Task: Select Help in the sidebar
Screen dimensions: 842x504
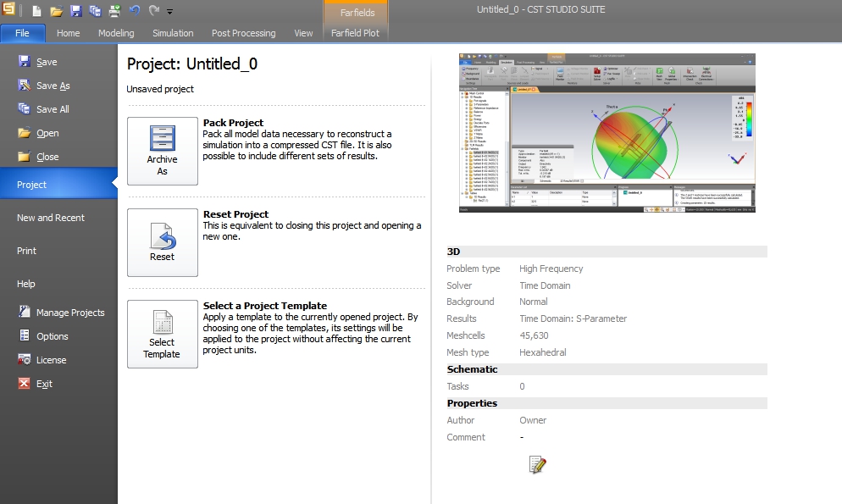Action: tap(25, 284)
